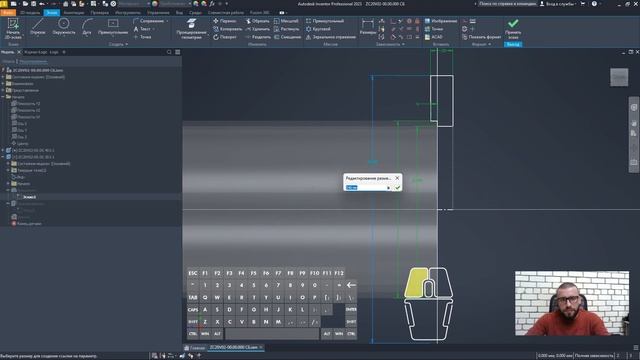Select the Перенос move tool
This screenshot has height=360, width=640.
pos(225,21)
